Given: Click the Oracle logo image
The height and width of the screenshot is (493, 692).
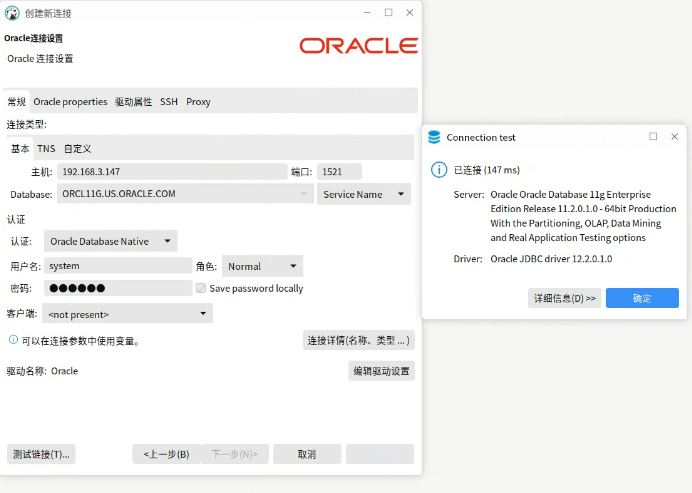Looking at the screenshot, I should point(358,46).
